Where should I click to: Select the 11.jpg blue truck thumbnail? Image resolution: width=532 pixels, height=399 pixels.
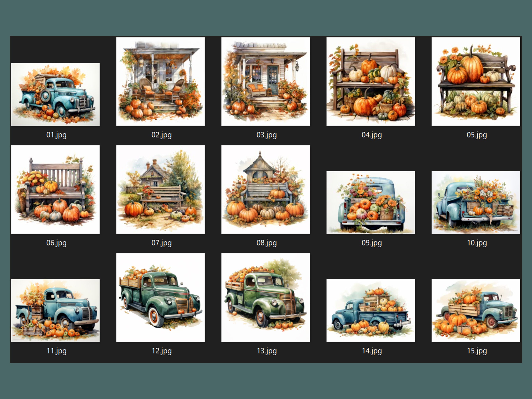55,310
